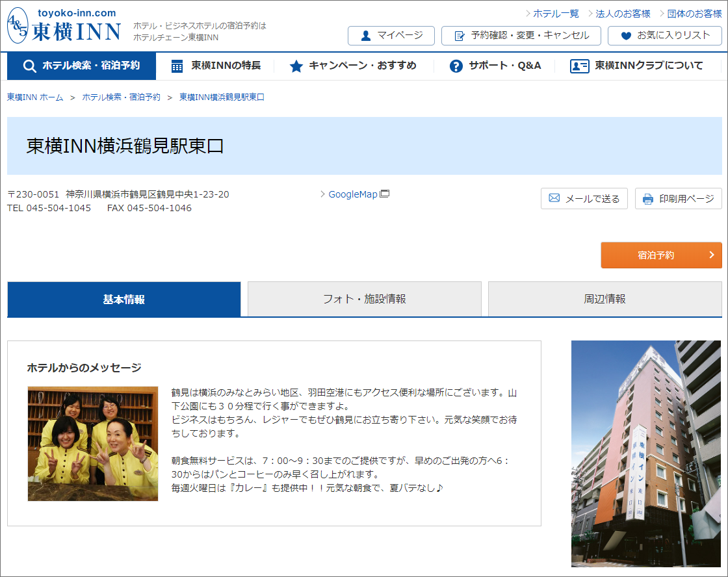Image resolution: width=728 pixels, height=577 pixels.
Task: Click the printer icon in 印刷用ページ
Action: tap(647, 199)
